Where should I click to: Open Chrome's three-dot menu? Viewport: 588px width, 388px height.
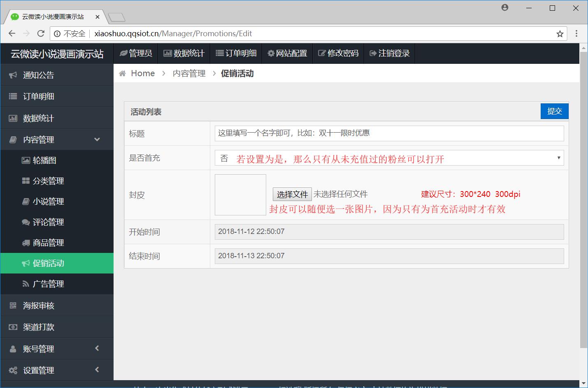click(x=576, y=33)
